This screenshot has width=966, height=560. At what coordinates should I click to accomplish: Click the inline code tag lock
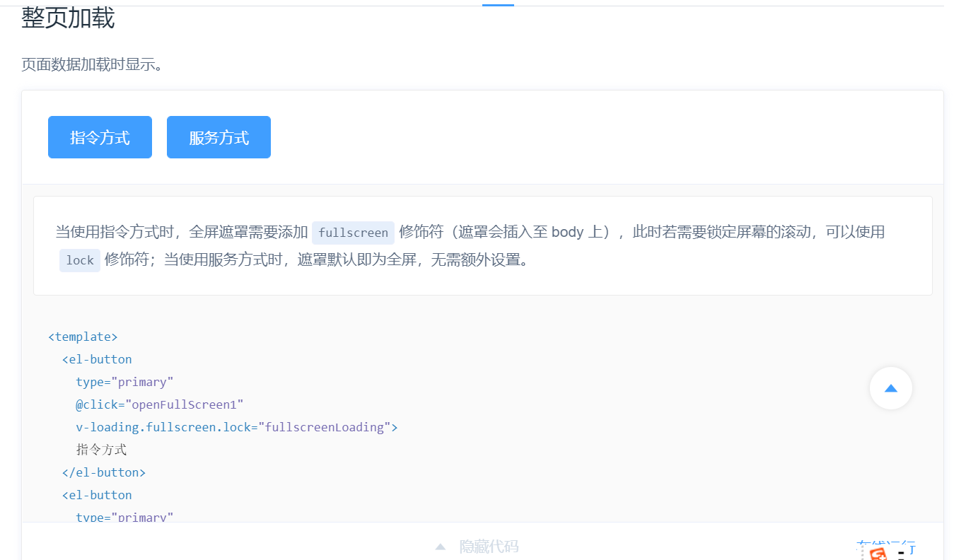80,260
